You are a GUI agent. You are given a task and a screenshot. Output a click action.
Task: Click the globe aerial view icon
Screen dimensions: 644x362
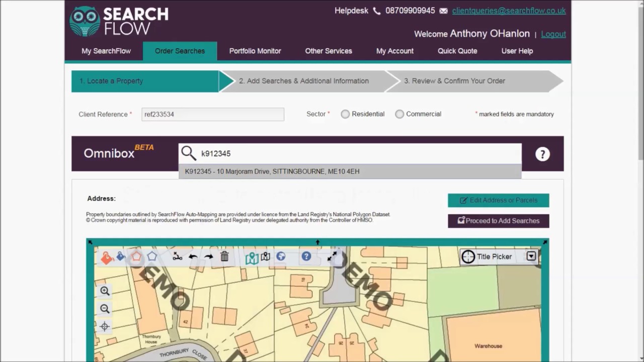pyautogui.click(x=281, y=256)
